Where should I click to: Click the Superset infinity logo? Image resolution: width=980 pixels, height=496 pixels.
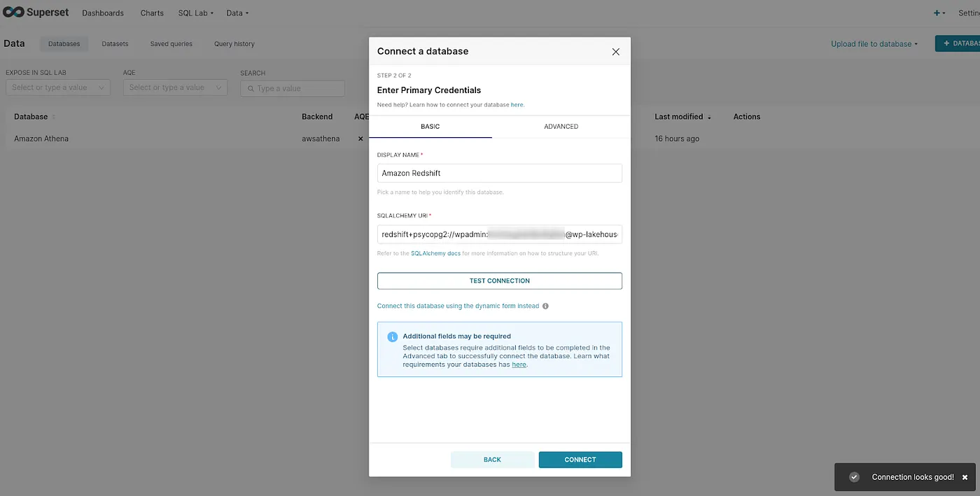click(13, 13)
